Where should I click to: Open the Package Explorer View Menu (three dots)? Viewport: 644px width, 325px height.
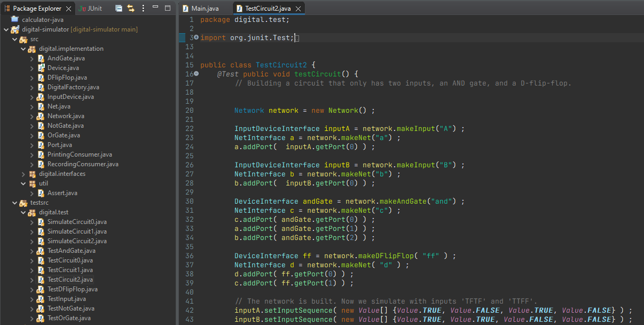[143, 9]
